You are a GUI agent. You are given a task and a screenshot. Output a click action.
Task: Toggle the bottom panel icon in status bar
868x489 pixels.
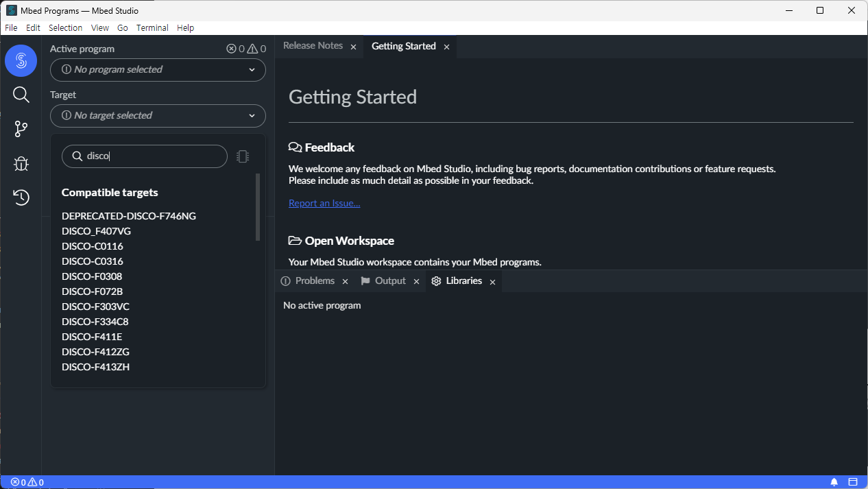coord(853,482)
